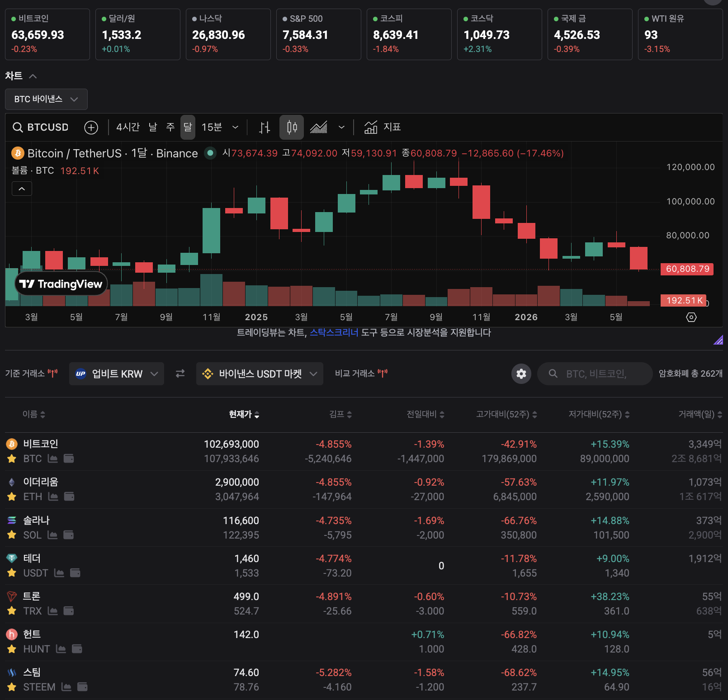This screenshot has height=700, width=728.
Task: Open chart settings hexagon icon on time axis
Action: 691,317
